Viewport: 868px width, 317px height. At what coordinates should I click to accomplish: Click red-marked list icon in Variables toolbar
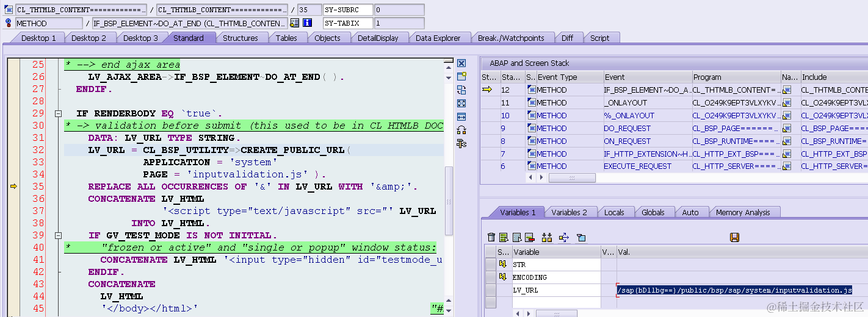click(529, 237)
